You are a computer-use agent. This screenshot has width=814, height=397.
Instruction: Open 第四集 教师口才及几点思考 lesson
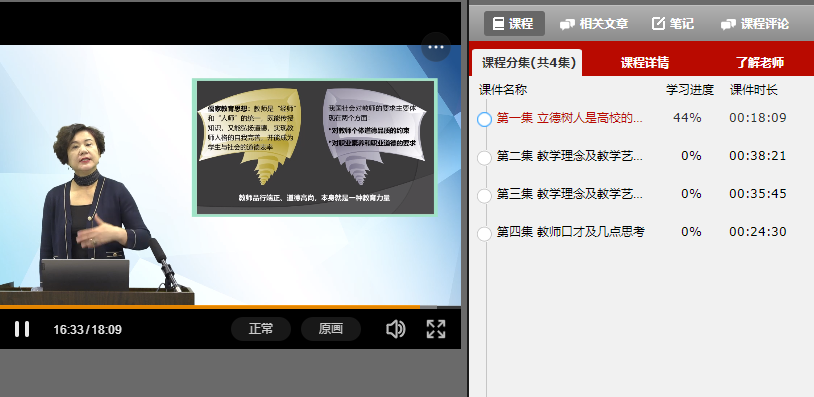(571, 232)
